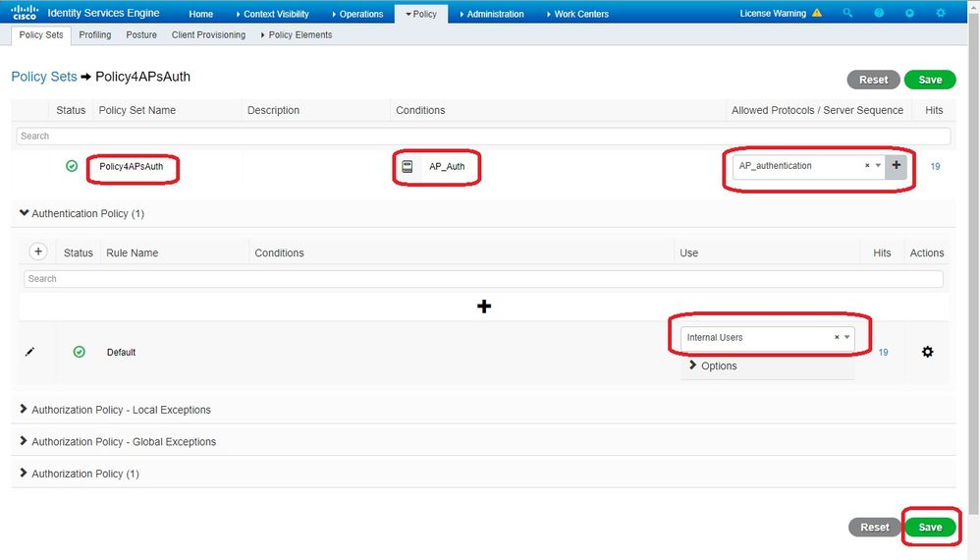Open the Context Visibility menu
The image size is (980, 560).
[x=273, y=14]
